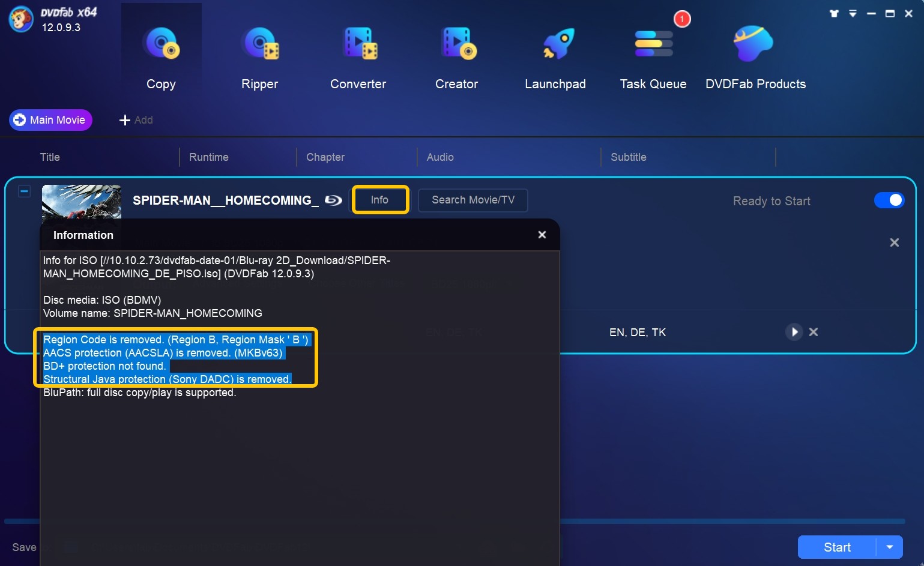Click the 'BluPath: full disc copy/play' line

(140, 393)
